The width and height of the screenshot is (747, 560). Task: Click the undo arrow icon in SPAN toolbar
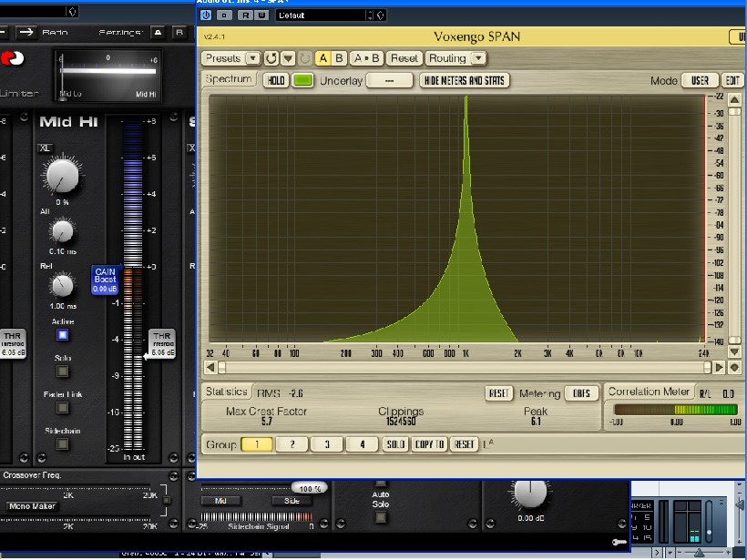coord(271,58)
